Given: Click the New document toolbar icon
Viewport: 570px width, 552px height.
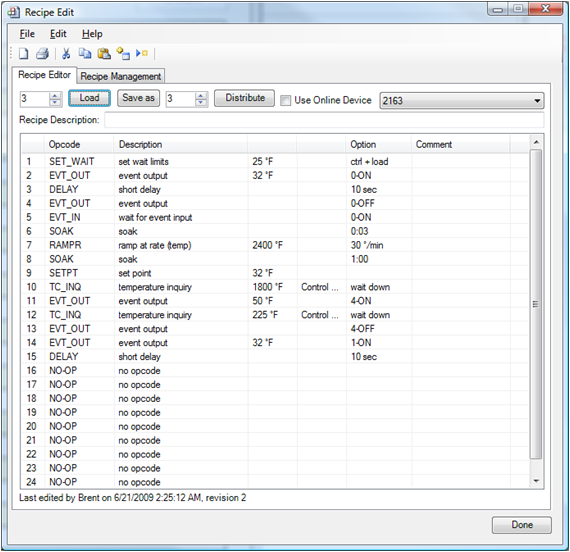Looking at the screenshot, I should tap(24, 54).
